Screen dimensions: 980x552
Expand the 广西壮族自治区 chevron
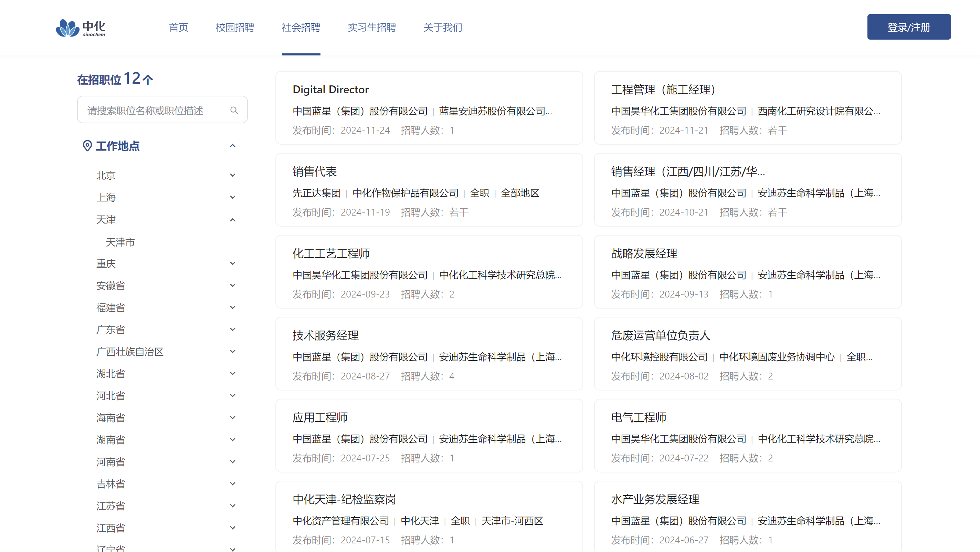click(233, 352)
